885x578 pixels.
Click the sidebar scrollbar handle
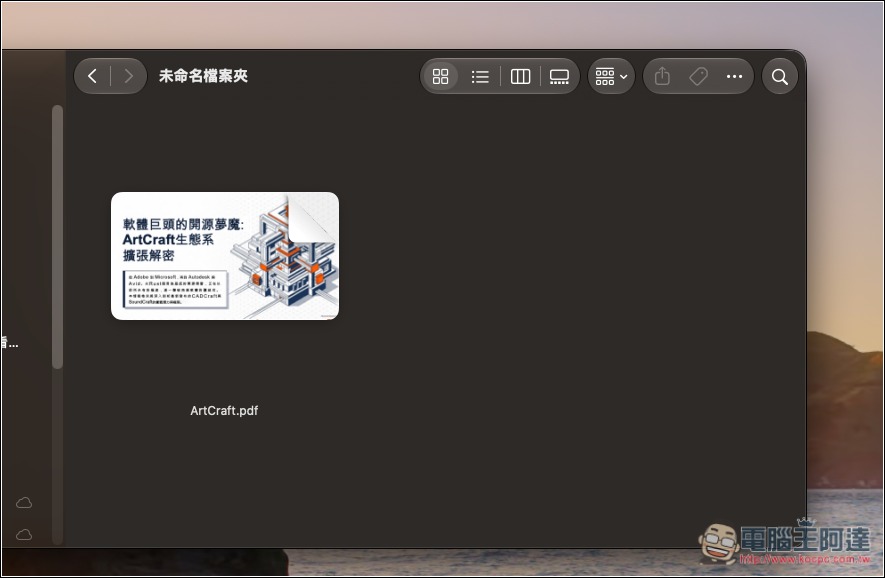(57, 237)
